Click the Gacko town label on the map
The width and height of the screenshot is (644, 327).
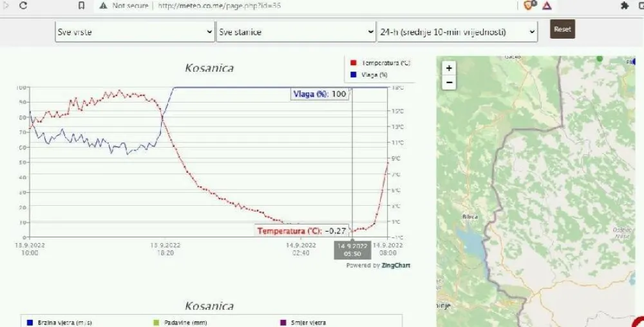(512, 57)
